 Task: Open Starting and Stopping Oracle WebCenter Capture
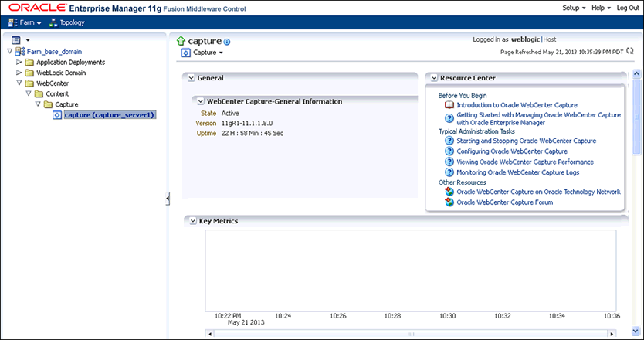click(527, 141)
